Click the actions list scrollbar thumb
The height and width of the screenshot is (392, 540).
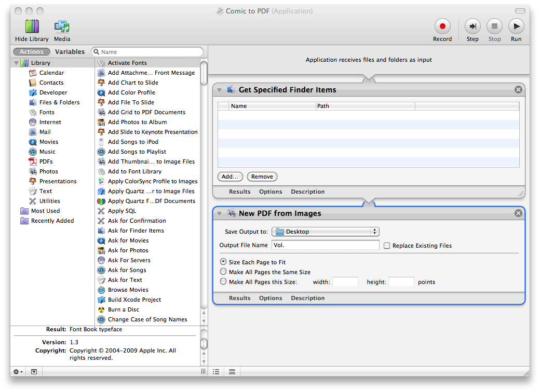(x=204, y=73)
